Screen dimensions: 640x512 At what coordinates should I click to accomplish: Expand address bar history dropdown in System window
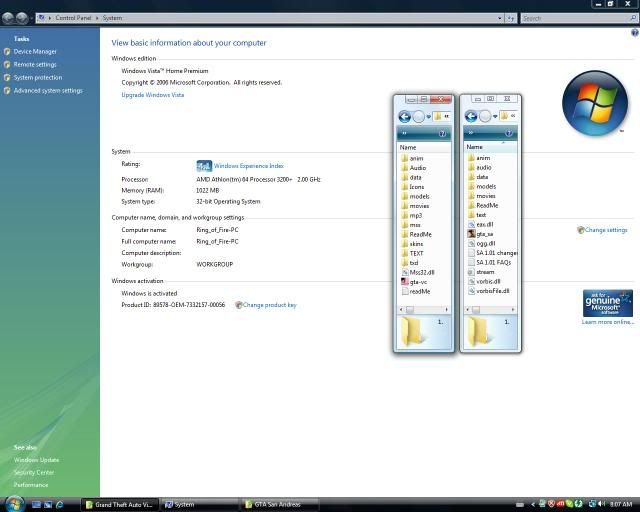tap(500, 18)
